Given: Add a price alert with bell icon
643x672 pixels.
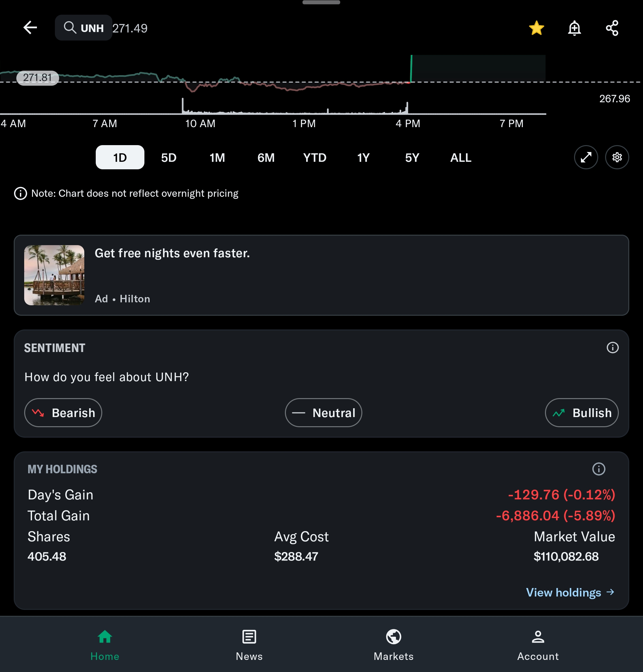Looking at the screenshot, I should pyautogui.click(x=574, y=28).
